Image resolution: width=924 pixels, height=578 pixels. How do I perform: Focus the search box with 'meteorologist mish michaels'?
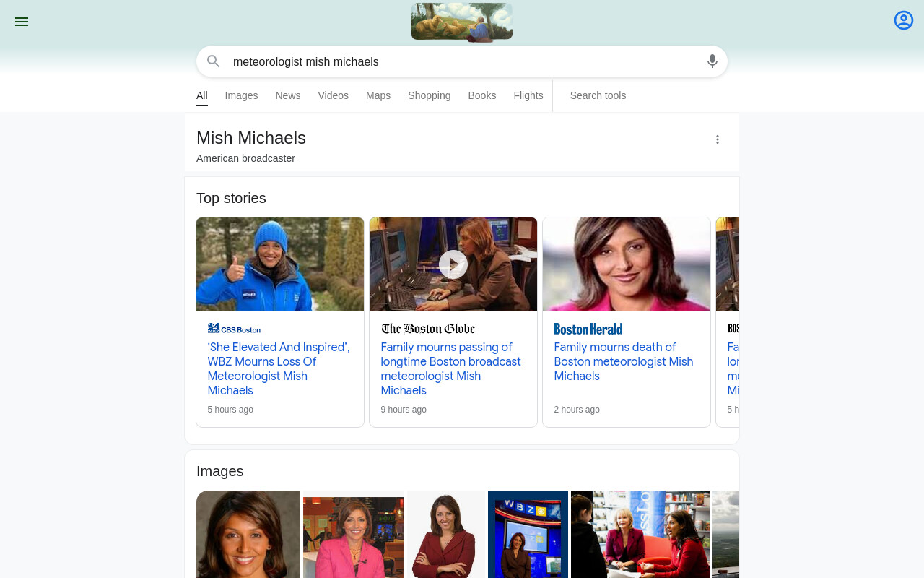462,61
